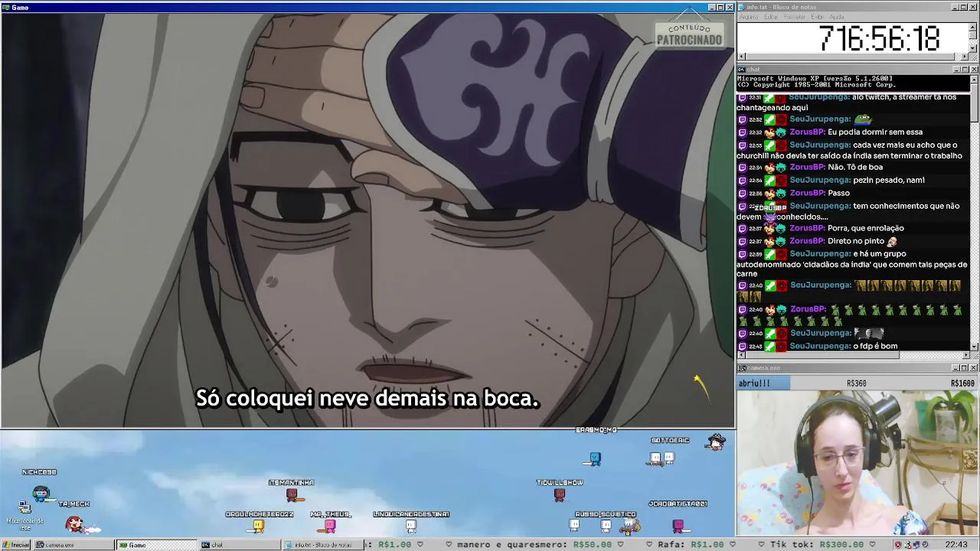Click the avatar labeled NICHE898
This screenshot has width=980, height=551.
41,494
